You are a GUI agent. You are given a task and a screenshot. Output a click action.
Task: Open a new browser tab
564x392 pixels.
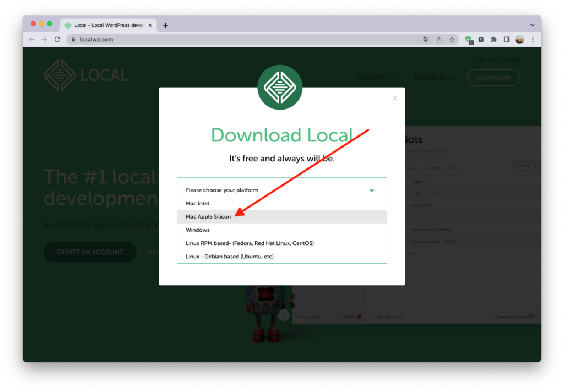click(165, 25)
